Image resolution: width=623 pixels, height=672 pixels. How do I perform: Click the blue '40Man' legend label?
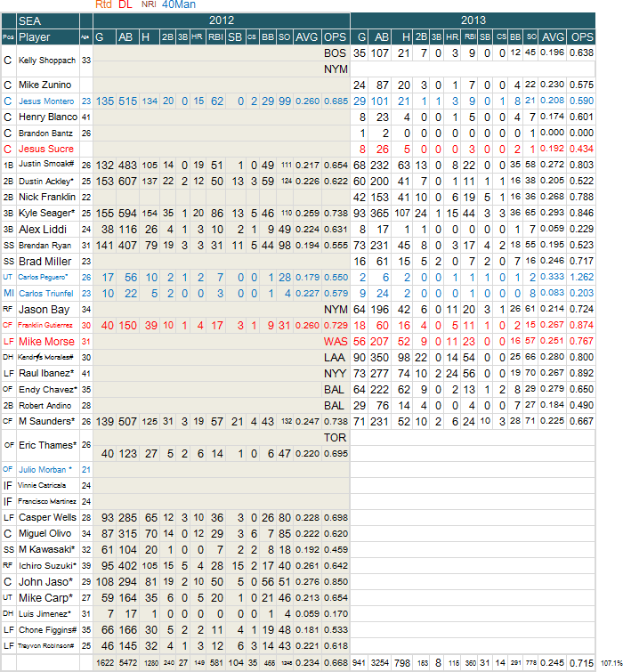[x=179, y=4]
